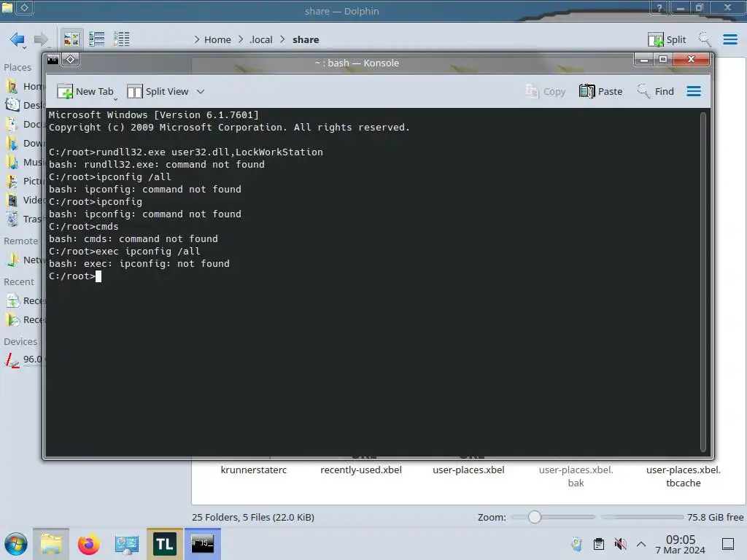This screenshot has height=560, width=747.
Task: Open Konsole window menu terminal icon
Action: [53, 60]
